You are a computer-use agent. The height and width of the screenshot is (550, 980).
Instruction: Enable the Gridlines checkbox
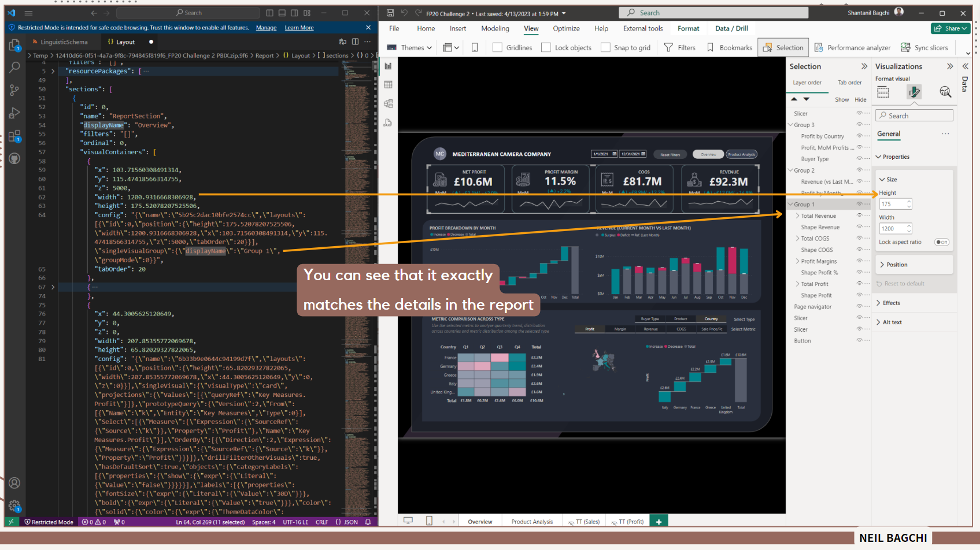pos(497,47)
